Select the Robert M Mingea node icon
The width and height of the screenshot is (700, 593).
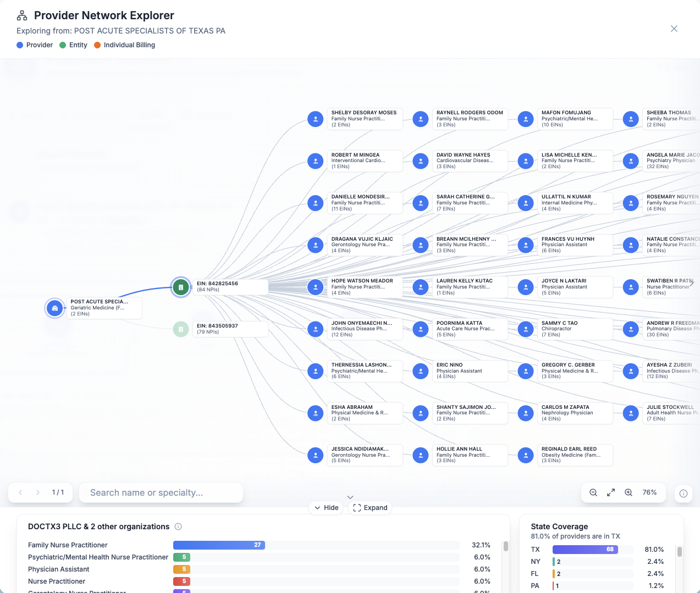tap(315, 161)
